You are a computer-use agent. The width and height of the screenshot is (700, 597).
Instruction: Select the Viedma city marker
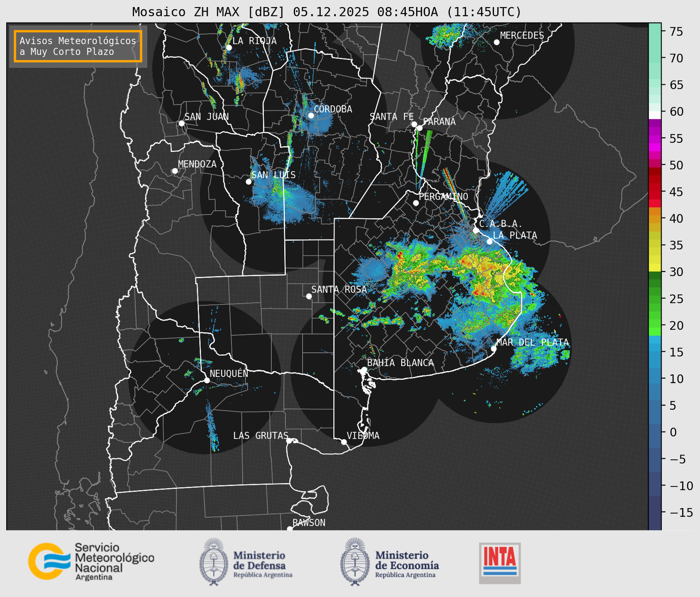click(x=344, y=442)
